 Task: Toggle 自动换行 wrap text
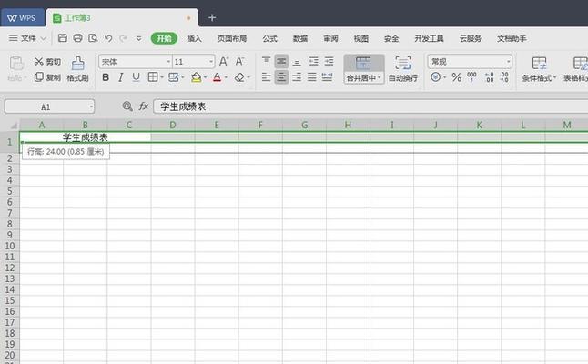[x=402, y=69]
